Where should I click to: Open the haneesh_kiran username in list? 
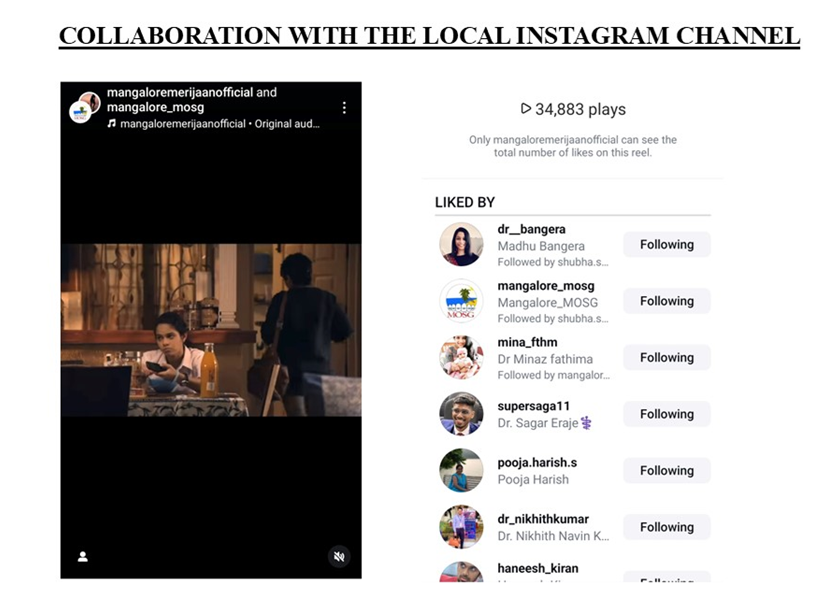pyautogui.click(x=537, y=569)
